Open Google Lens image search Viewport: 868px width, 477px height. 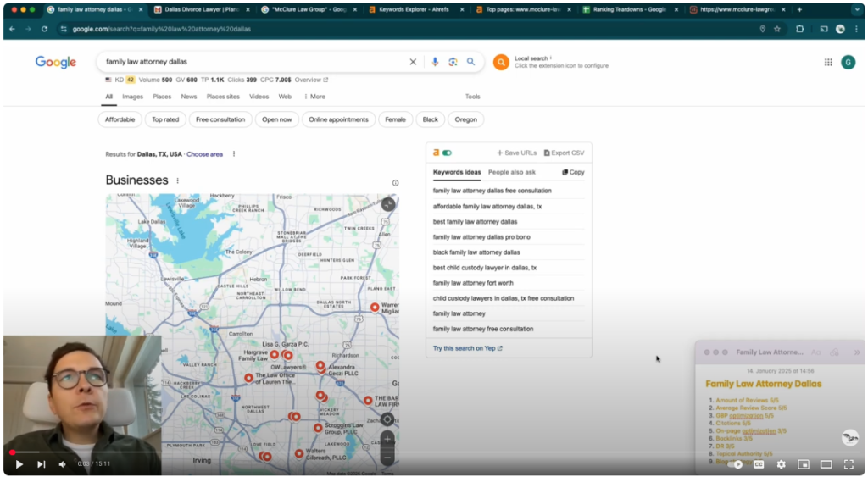tap(453, 62)
